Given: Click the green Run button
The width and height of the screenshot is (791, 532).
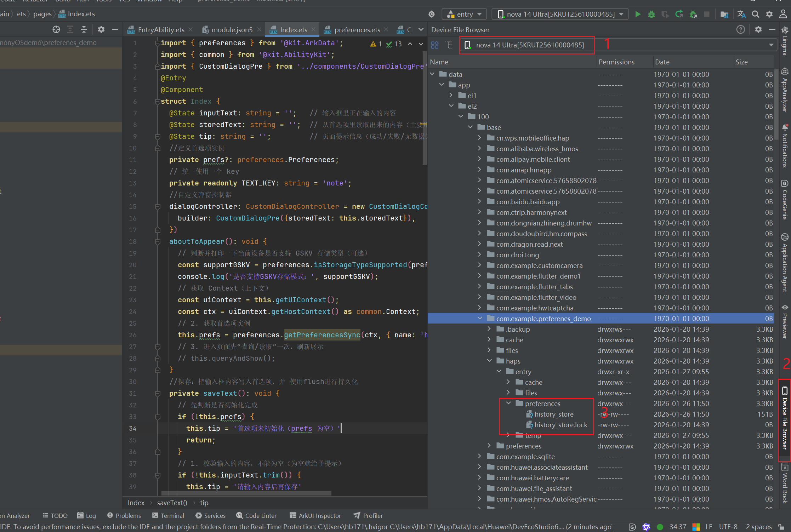Looking at the screenshot, I should (x=638, y=14).
